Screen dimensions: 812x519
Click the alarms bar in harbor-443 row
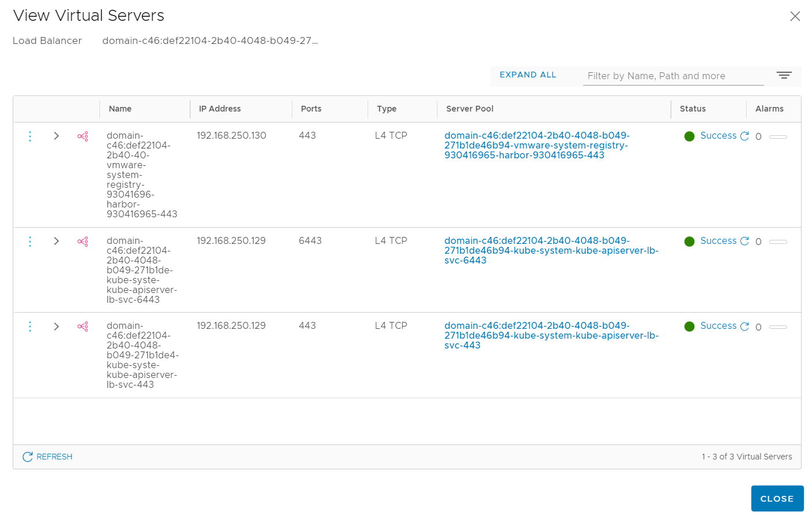coord(778,137)
